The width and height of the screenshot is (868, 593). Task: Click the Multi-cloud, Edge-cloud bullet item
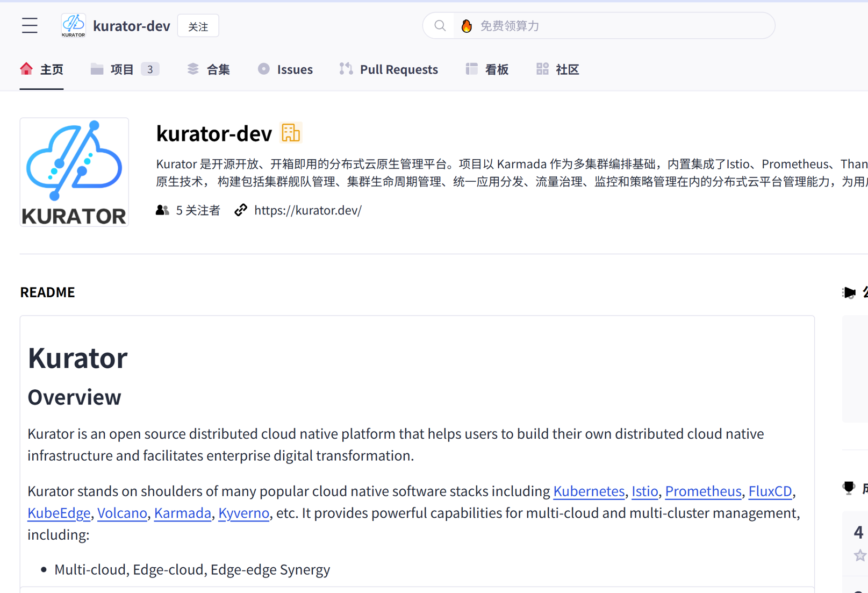[x=192, y=569]
